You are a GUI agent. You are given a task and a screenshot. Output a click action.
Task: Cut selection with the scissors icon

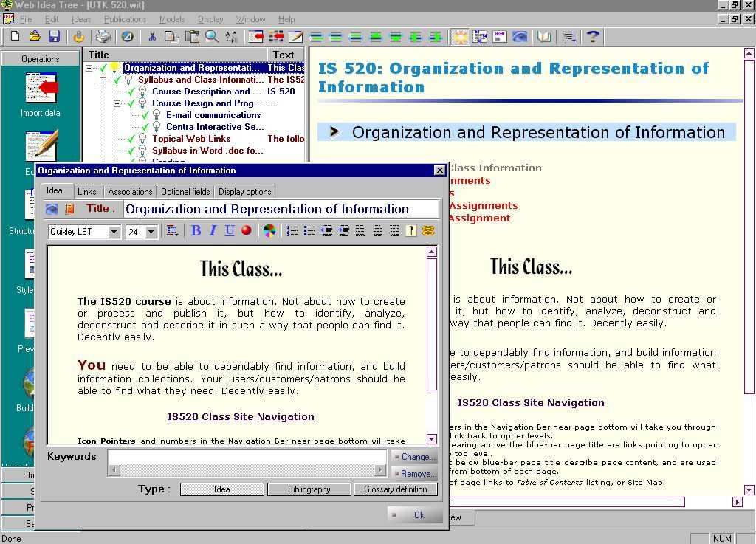coord(151,35)
